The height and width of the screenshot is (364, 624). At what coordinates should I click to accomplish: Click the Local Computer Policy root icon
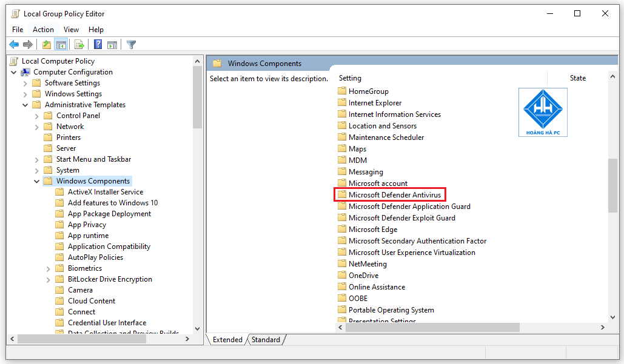click(15, 61)
